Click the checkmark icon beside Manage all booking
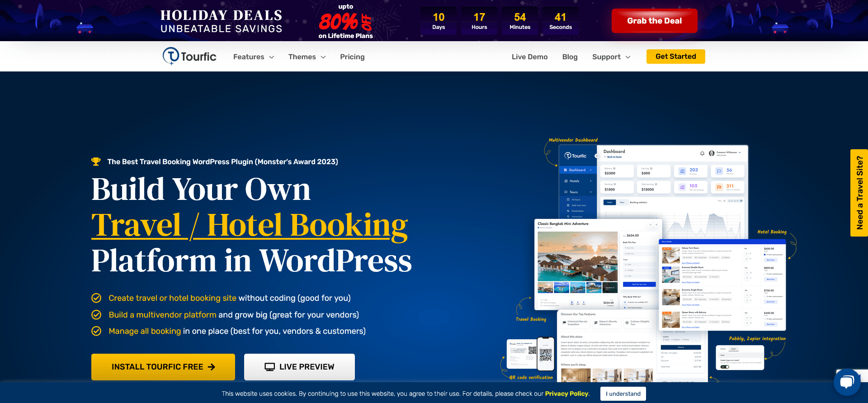This screenshot has width=868, height=403. point(96,331)
